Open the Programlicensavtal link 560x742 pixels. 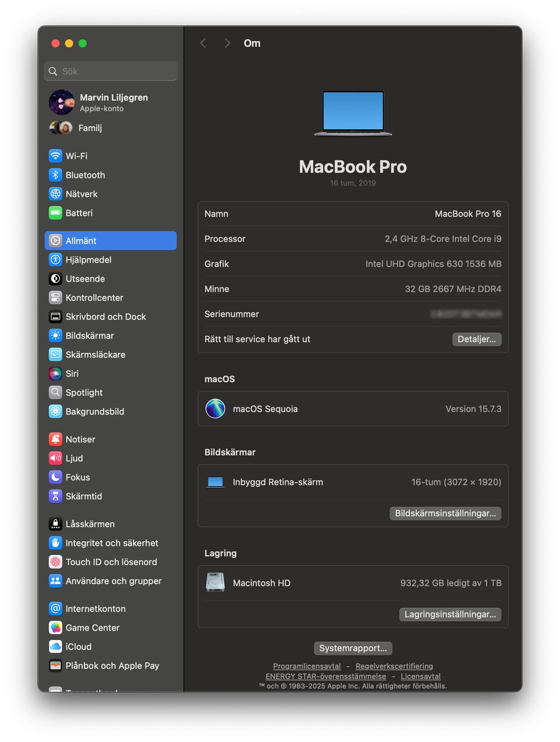tap(307, 666)
